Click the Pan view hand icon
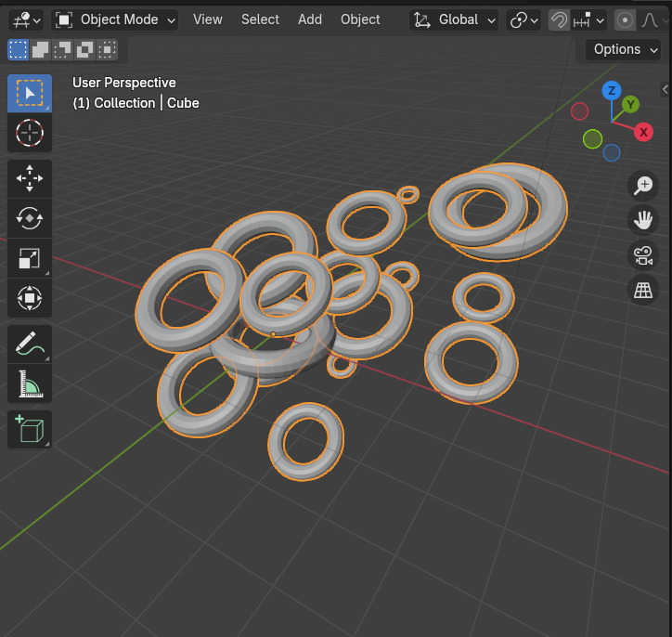This screenshot has width=672, height=637. [643, 220]
